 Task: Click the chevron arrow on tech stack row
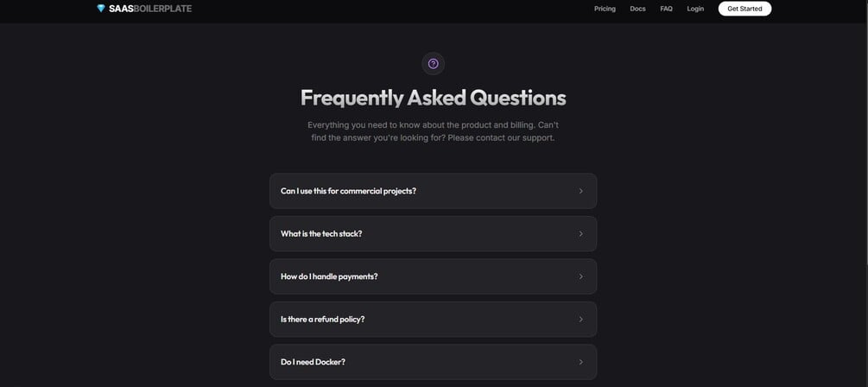580,234
